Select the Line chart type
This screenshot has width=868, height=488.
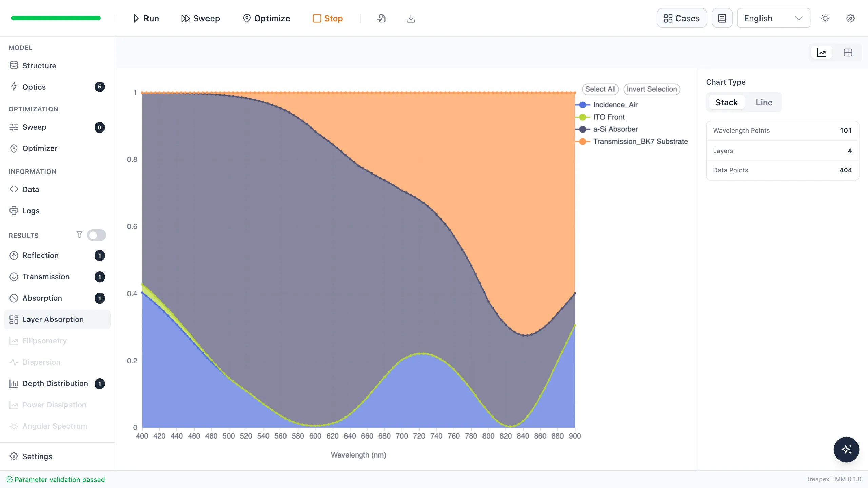pyautogui.click(x=764, y=102)
